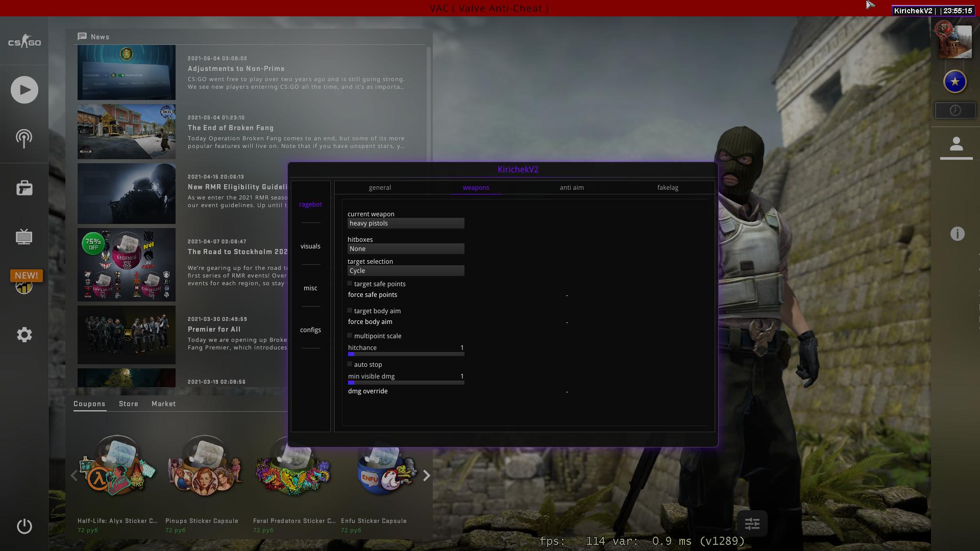Click the power quit icon
This screenshot has width=980, height=551.
pos(24,526)
